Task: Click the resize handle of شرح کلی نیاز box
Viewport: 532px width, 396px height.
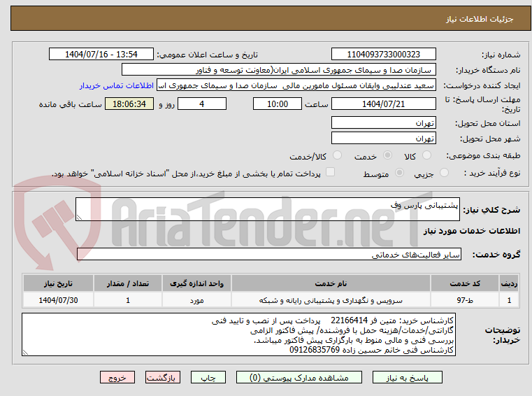Action: 79,218
